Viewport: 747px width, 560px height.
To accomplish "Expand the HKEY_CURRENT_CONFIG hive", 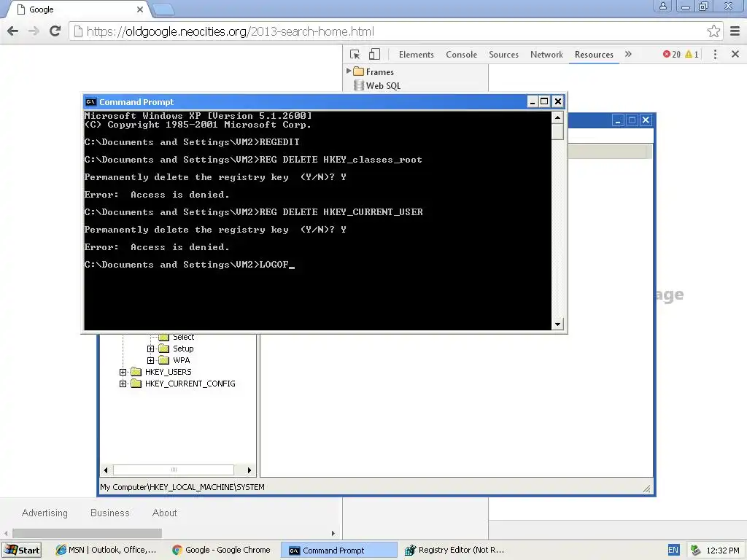I will click(x=123, y=384).
